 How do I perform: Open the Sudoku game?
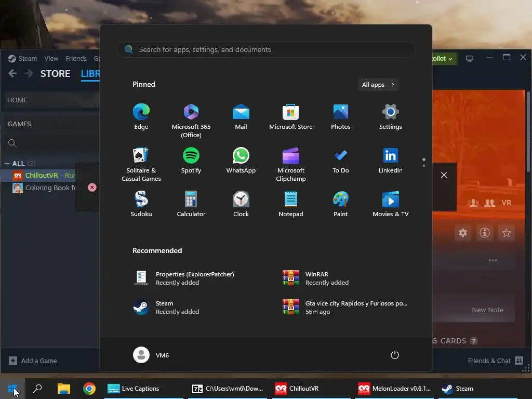(x=141, y=204)
